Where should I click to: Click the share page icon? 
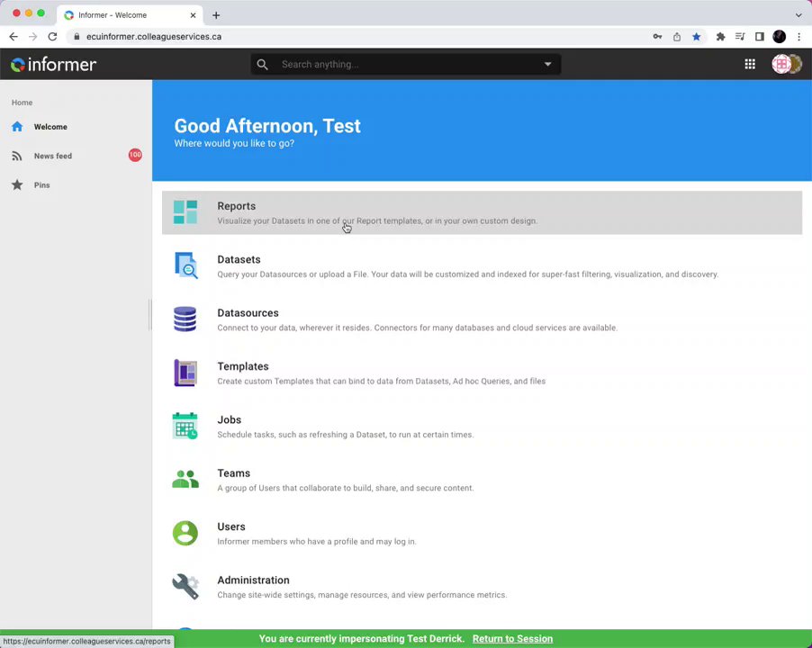(x=677, y=37)
